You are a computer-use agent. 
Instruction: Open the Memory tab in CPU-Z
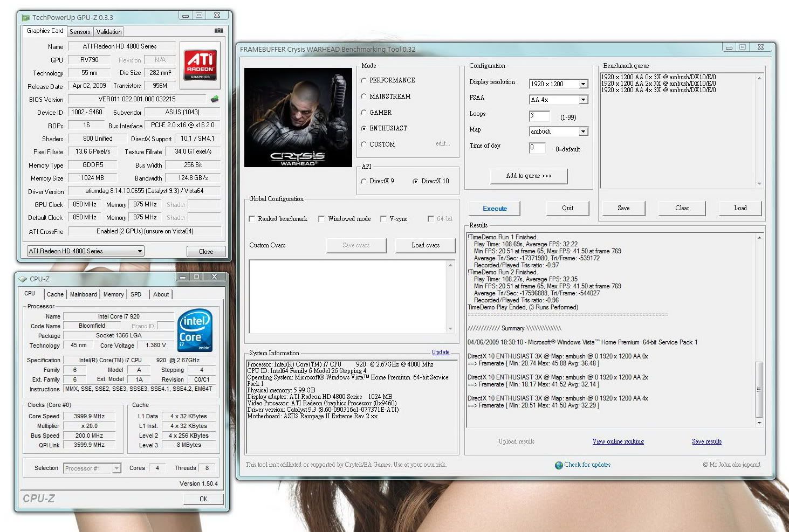coord(113,294)
